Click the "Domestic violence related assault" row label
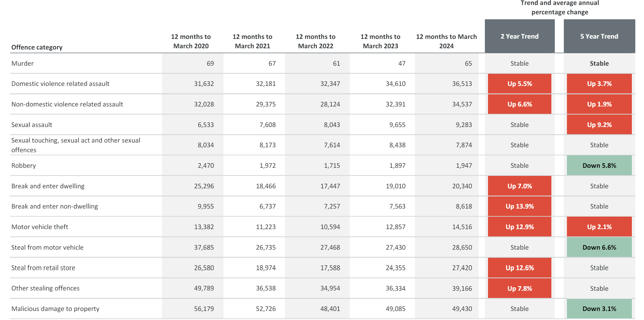This screenshot has width=644, height=320. click(60, 84)
